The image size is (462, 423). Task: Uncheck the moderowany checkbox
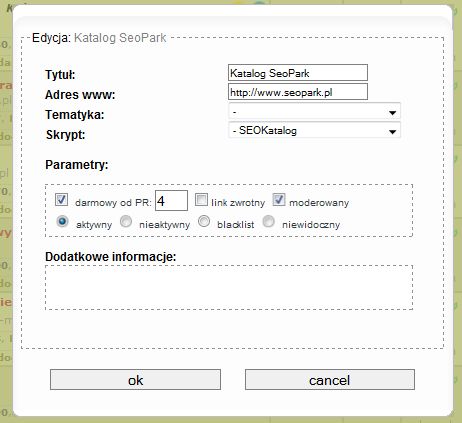coord(279,200)
